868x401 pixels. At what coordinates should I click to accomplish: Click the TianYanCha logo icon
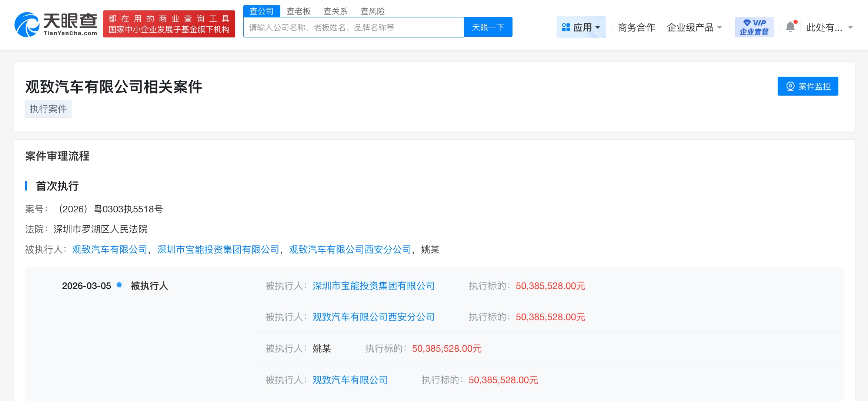[27, 25]
